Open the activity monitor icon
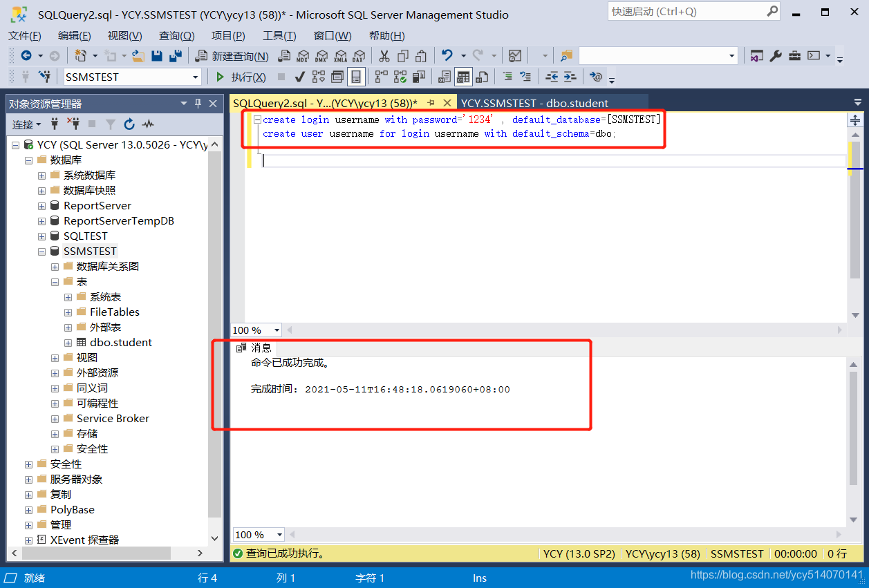Image resolution: width=869 pixels, height=588 pixels. (x=515, y=56)
